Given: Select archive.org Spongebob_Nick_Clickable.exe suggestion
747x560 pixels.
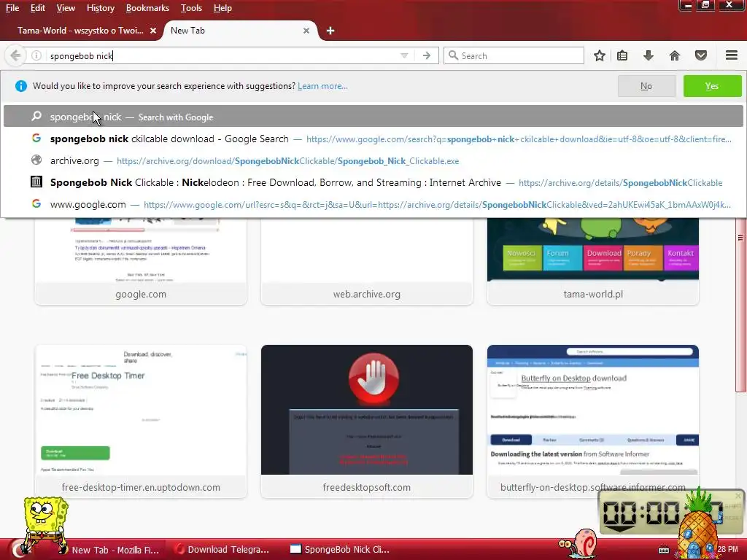Looking at the screenshot, I should 373,161.
